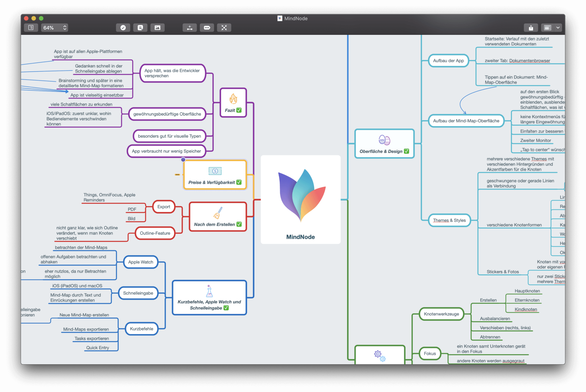Toggle the checkmark on the Fazit node
The image size is (586, 392).
[240, 110]
